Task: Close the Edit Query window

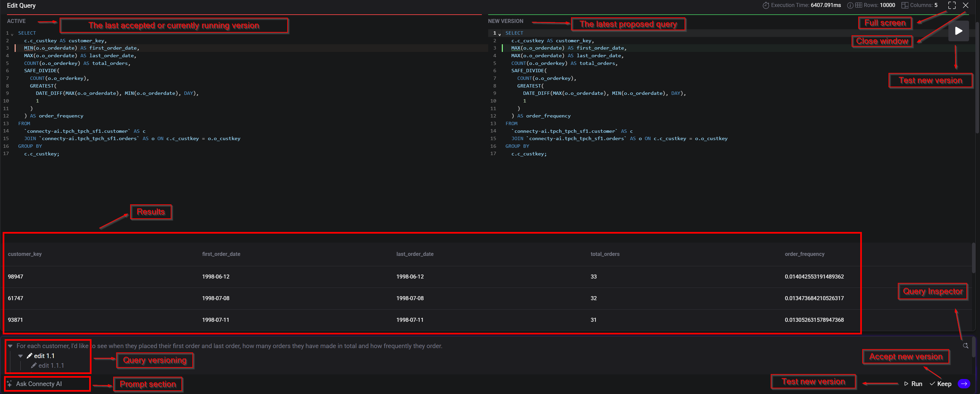Action: [966, 5]
